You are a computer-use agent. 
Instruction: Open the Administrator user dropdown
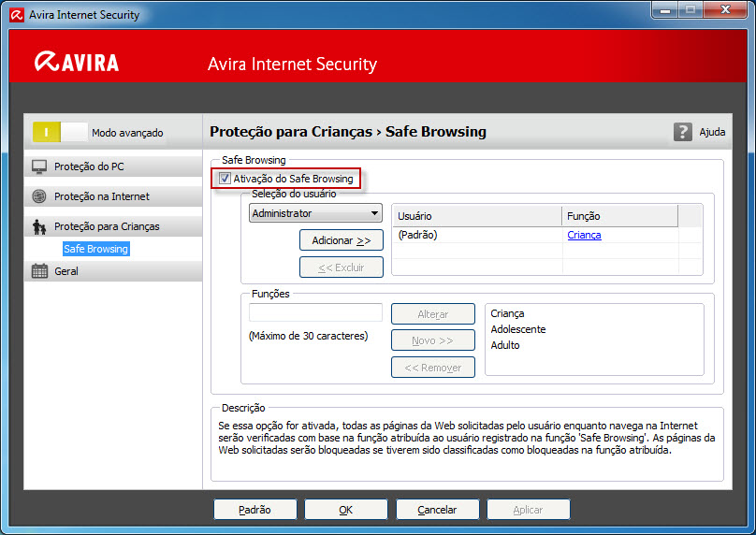click(315, 213)
